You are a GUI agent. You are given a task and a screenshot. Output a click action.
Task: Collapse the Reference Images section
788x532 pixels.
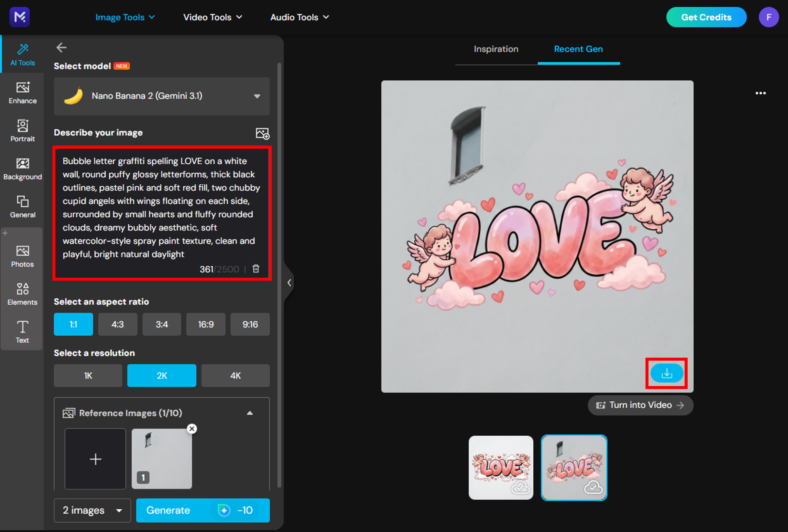(250, 413)
